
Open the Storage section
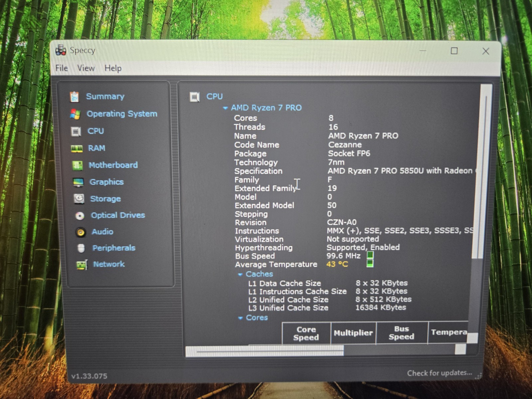tap(105, 199)
